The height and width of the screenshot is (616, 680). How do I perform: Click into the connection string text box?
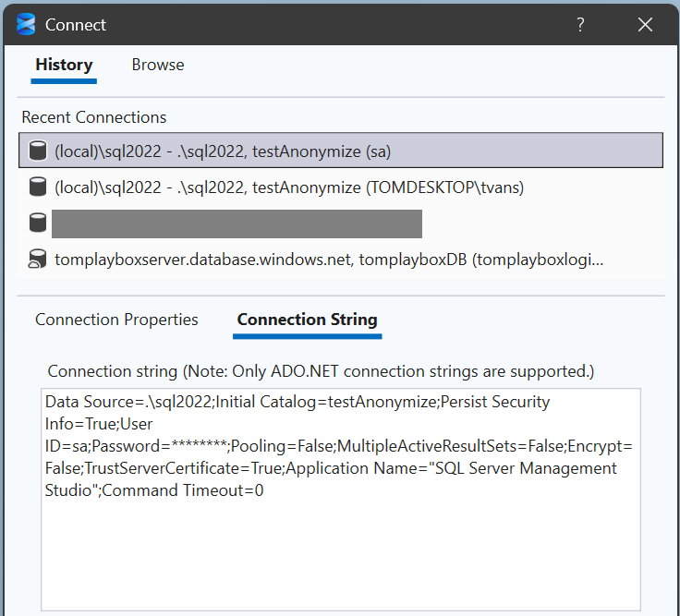pos(341,500)
